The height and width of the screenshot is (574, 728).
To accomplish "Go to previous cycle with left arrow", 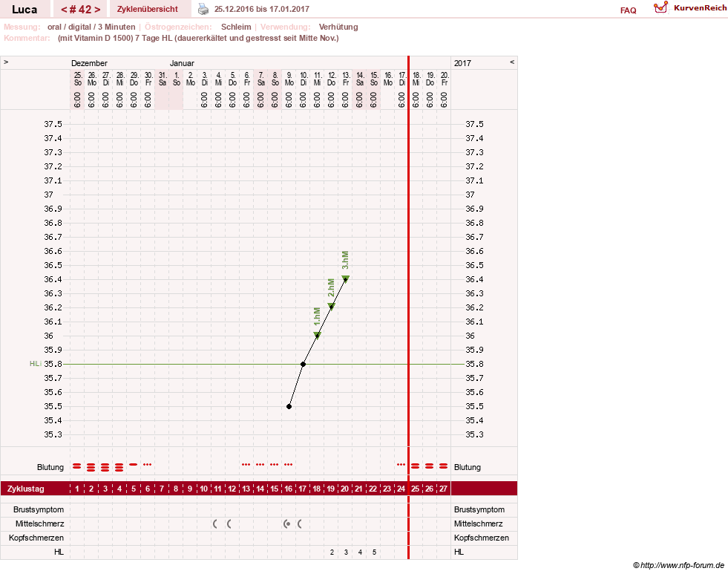I will coord(64,10).
